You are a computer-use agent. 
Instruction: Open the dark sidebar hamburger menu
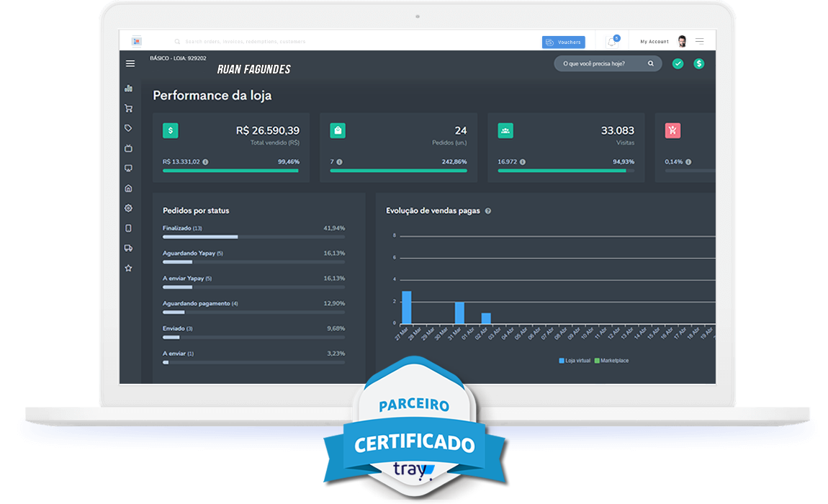click(x=130, y=63)
